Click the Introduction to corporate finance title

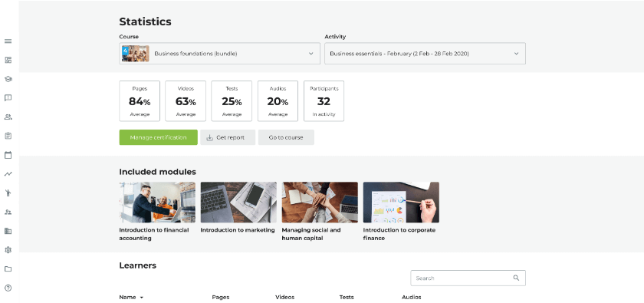[x=399, y=234]
